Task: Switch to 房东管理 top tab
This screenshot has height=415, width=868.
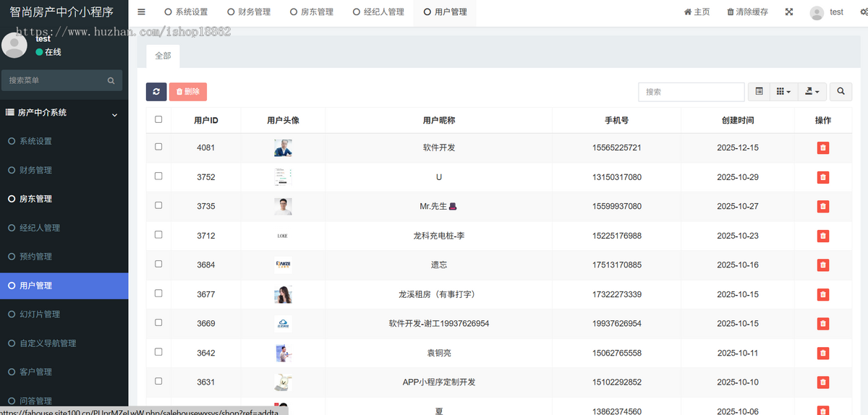Action: (312, 12)
